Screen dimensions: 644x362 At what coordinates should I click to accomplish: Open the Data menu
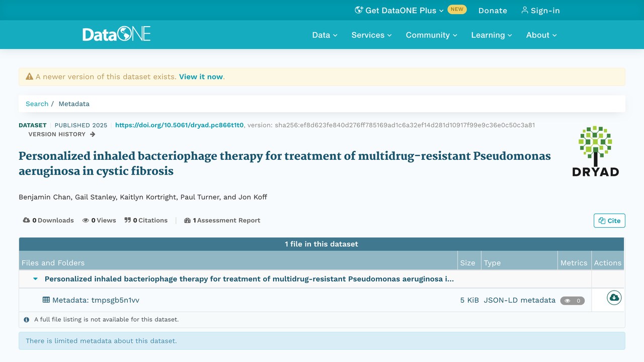325,35
